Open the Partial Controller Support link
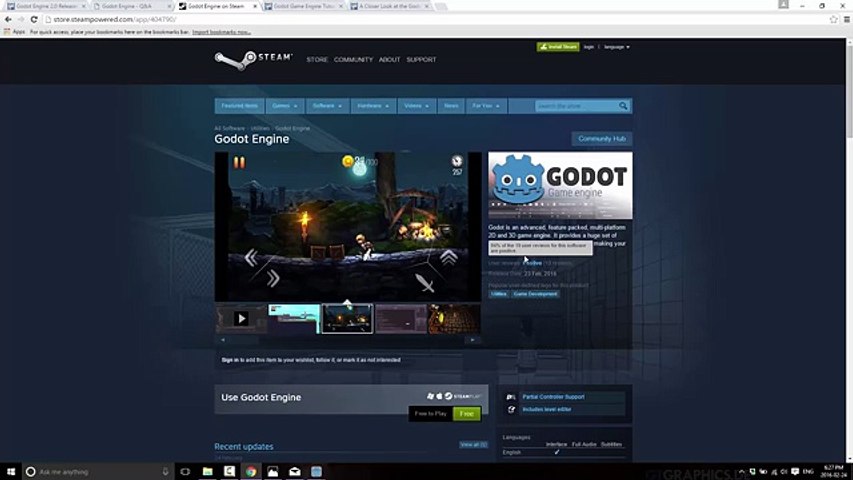Image resolution: width=853 pixels, height=480 pixels. tap(553, 397)
